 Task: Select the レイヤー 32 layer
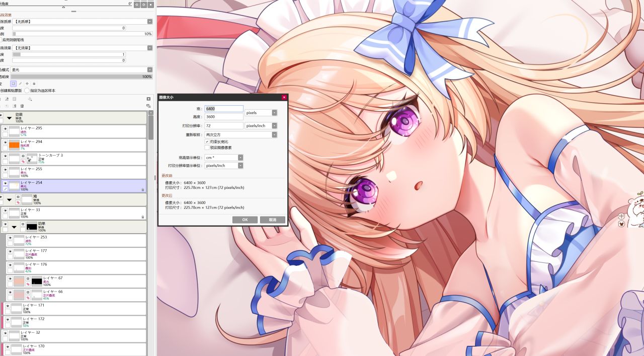[x=73, y=335]
